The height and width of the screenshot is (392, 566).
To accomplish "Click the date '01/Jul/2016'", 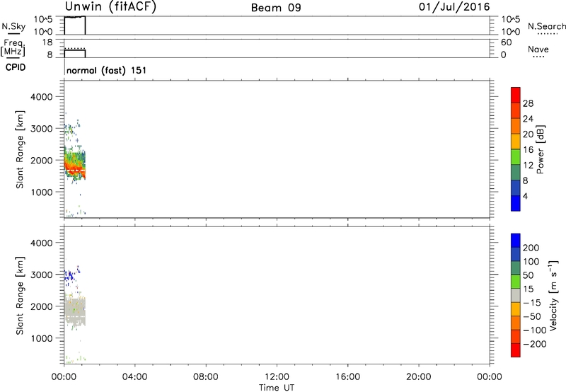I will click(454, 7).
